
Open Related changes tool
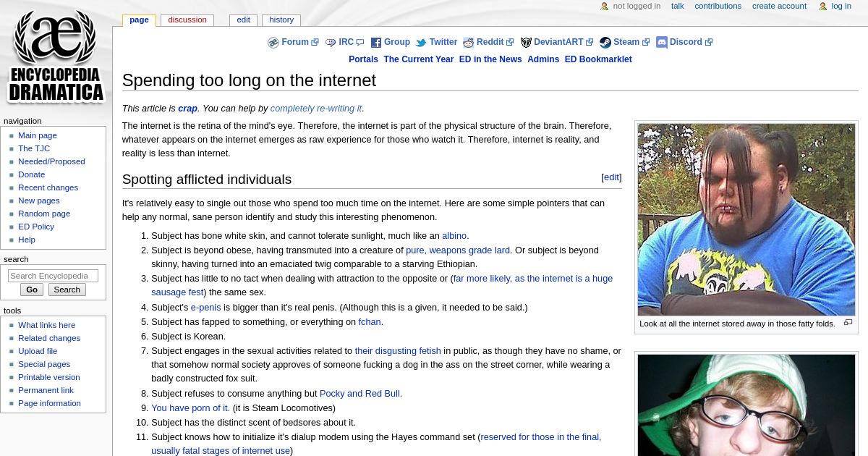click(x=49, y=338)
